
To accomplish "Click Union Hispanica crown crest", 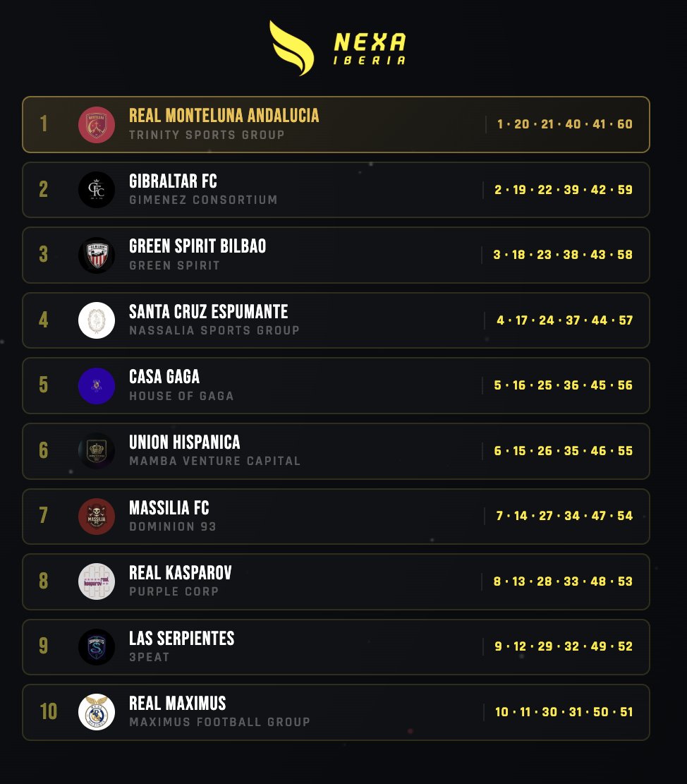I will tap(97, 451).
